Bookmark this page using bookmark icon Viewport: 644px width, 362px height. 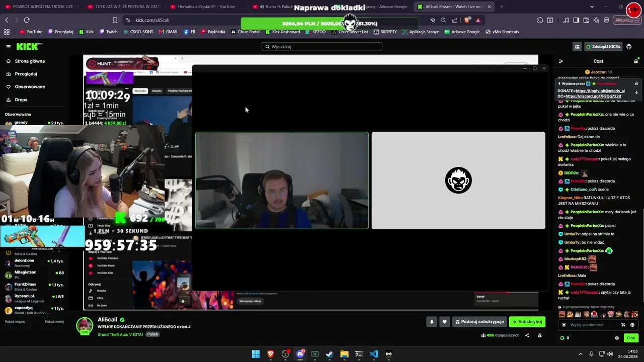click(x=115, y=20)
